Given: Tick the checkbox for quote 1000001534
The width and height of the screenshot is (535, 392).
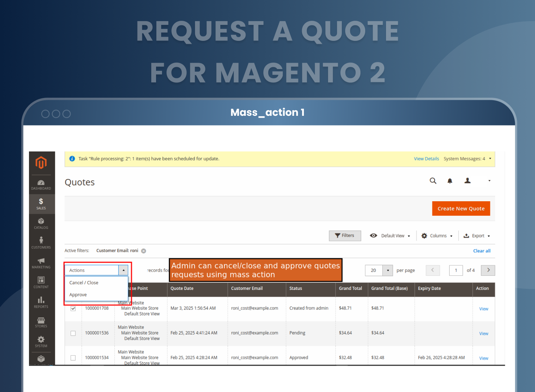Looking at the screenshot, I should [x=73, y=358].
